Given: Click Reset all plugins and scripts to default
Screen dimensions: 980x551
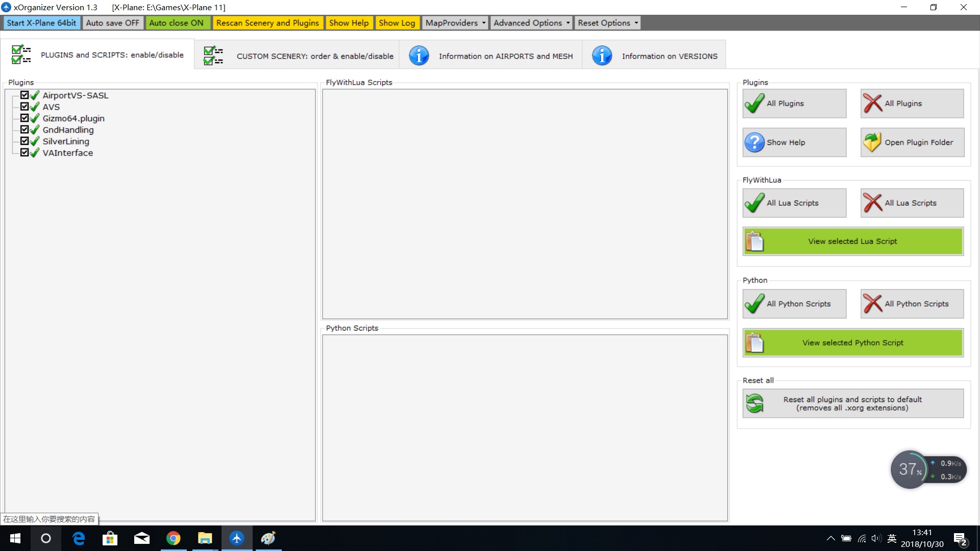Looking at the screenshot, I should (853, 404).
